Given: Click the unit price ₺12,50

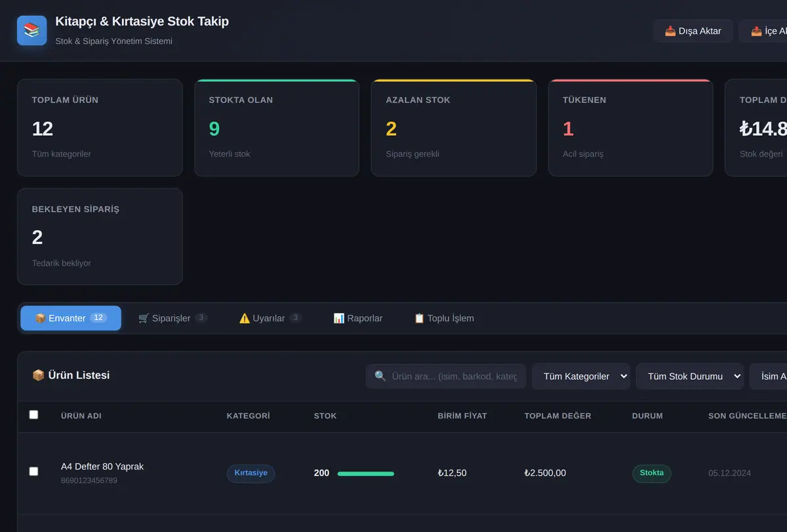Looking at the screenshot, I should click(x=452, y=473).
